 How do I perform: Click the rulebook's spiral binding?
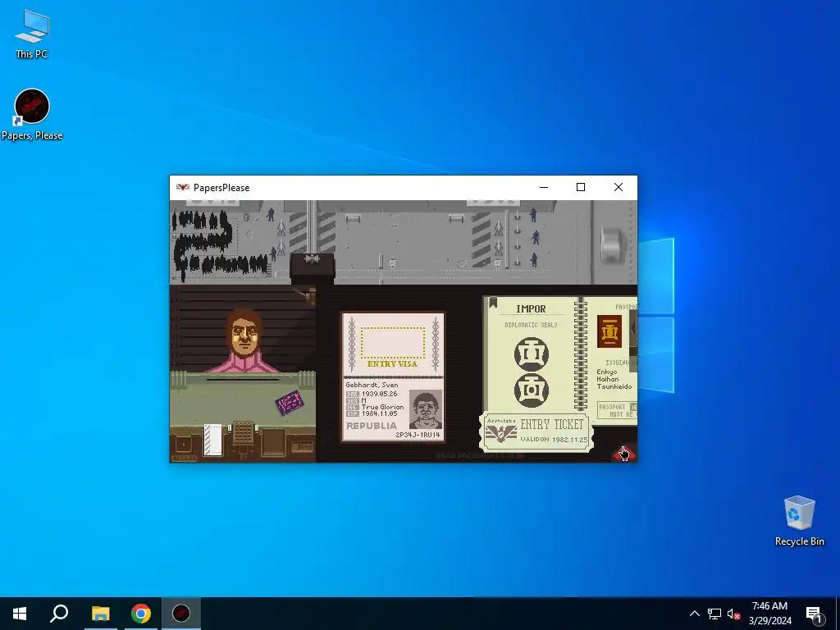[x=580, y=354]
